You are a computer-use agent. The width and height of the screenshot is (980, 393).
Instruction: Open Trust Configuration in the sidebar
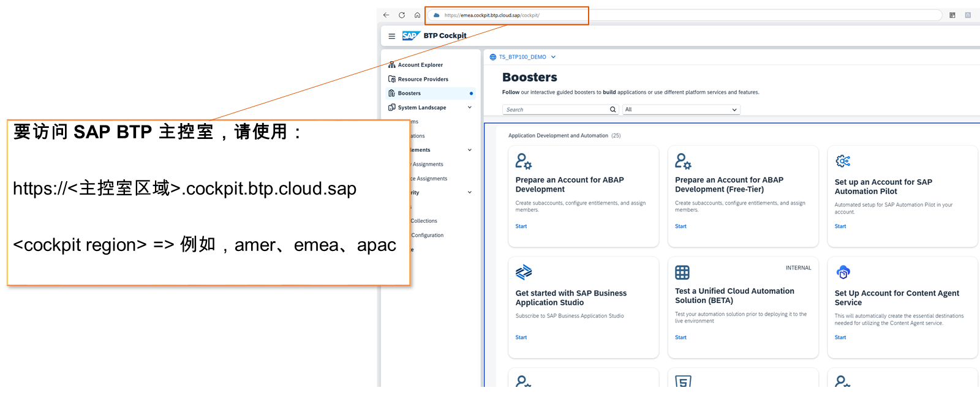click(428, 235)
